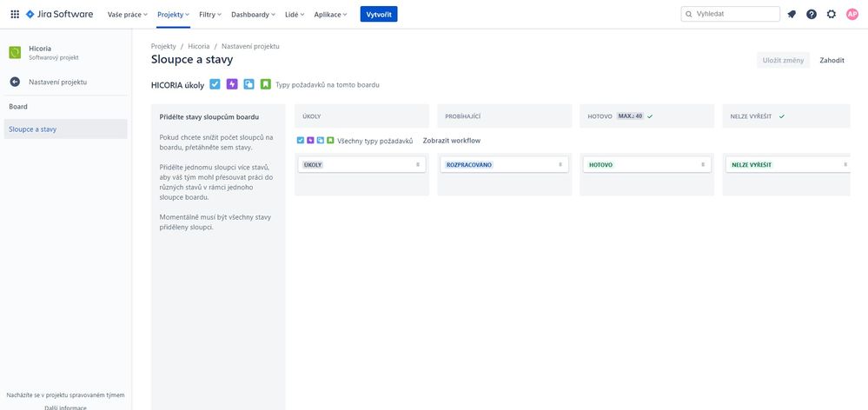Viewport: 868px width, 410px height.
Task: Click the small epic icon before Všechny typy požadavků
Action: pyautogui.click(x=310, y=141)
